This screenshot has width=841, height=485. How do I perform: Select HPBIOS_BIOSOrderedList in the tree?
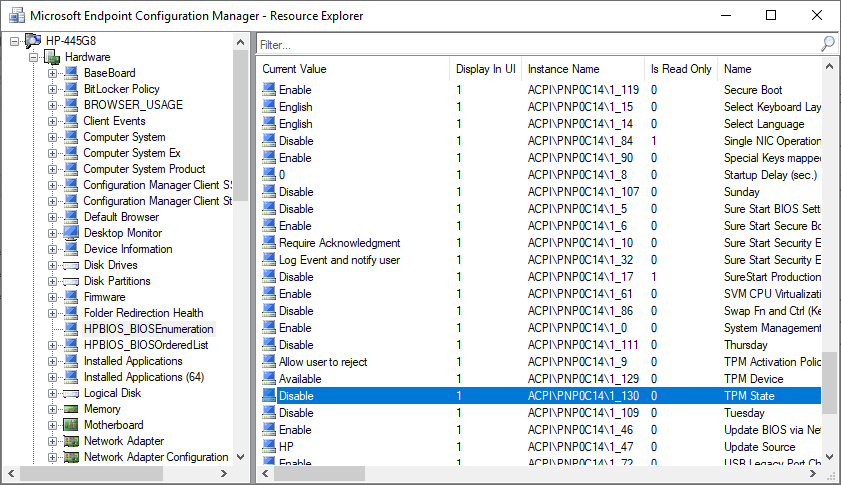click(146, 345)
